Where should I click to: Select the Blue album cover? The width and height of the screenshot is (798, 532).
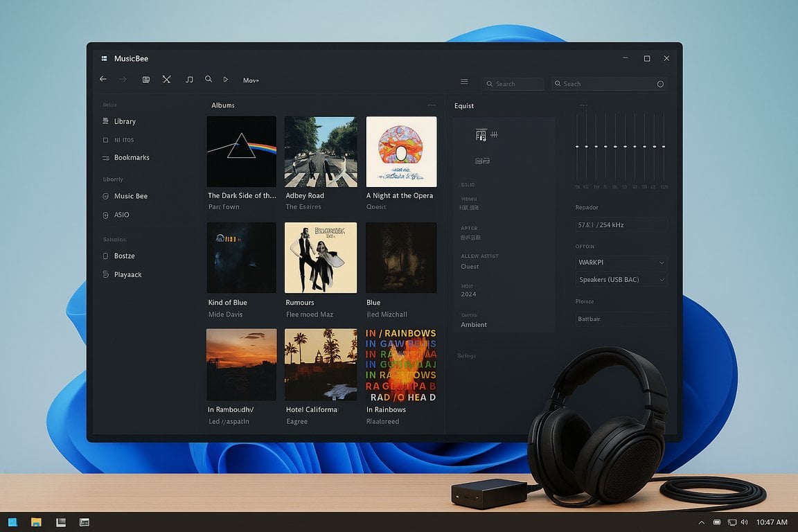click(402, 258)
